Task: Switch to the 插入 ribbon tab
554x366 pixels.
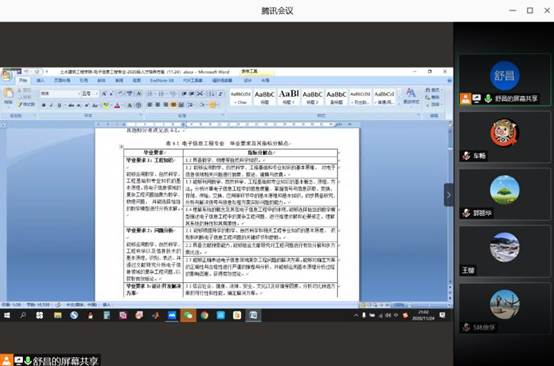Action: coord(41,81)
